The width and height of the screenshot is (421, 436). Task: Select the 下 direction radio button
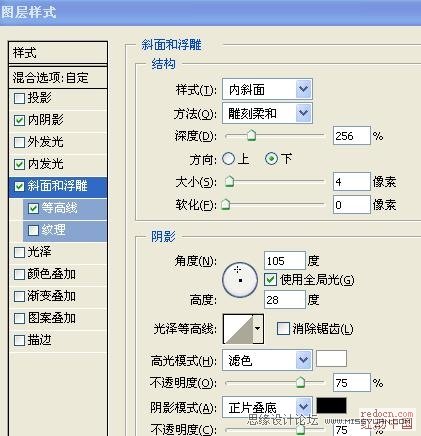pyautogui.click(x=271, y=159)
